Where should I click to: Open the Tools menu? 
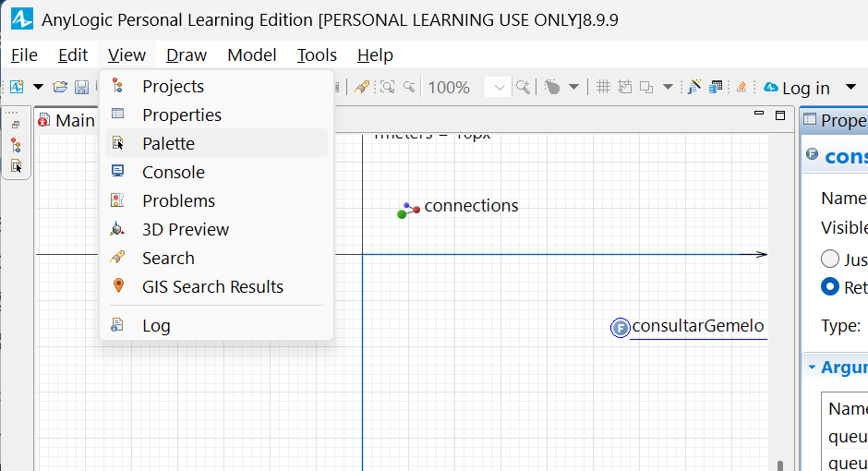[x=318, y=54]
